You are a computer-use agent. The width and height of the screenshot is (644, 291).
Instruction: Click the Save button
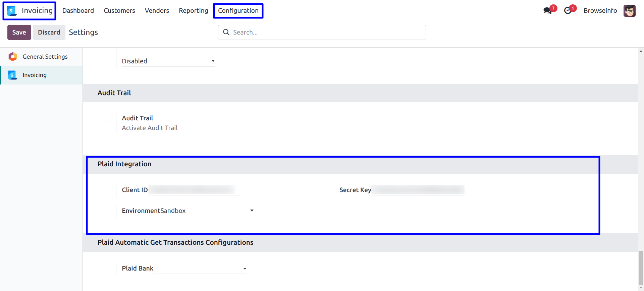coord(19,32)
